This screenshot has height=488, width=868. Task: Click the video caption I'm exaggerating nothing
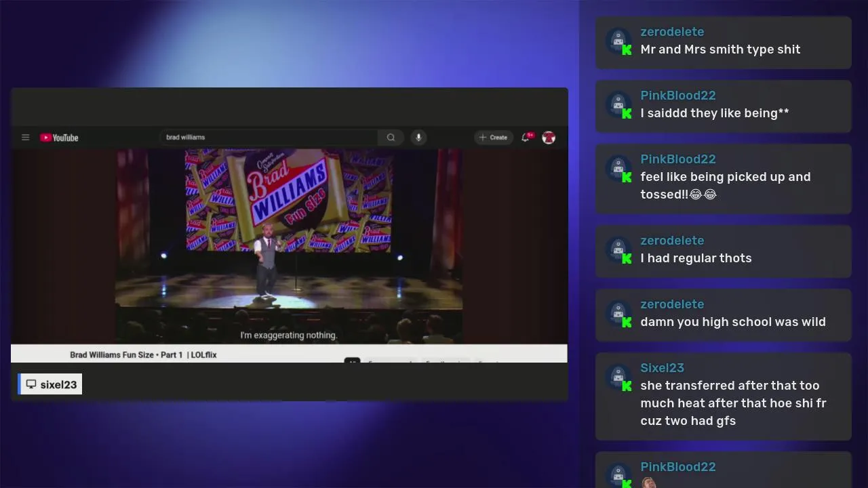coord(289,335)
